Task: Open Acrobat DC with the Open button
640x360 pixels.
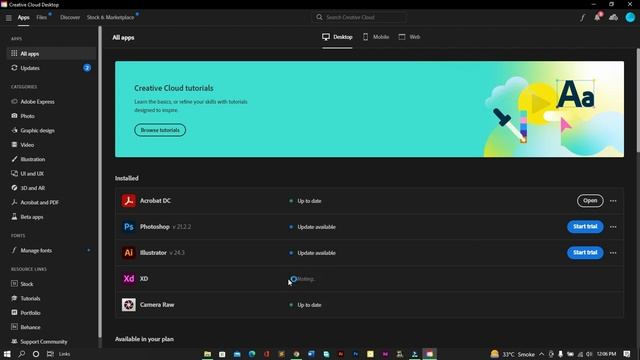Action: click(590, 200)
